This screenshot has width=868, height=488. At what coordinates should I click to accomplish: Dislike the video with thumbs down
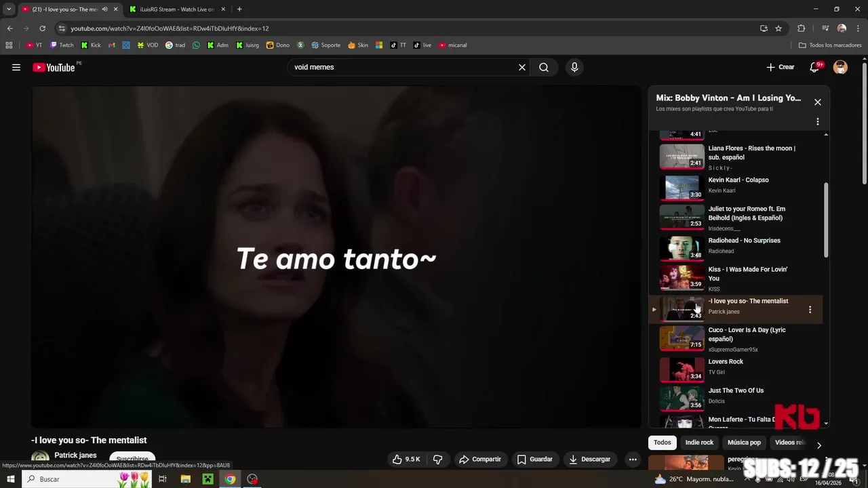click(x=438, y=459)
